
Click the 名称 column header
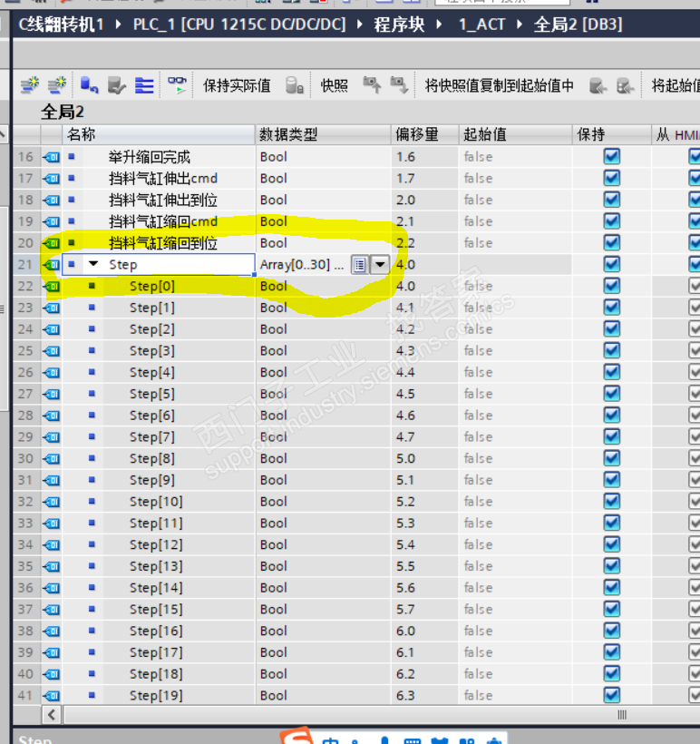159,135
